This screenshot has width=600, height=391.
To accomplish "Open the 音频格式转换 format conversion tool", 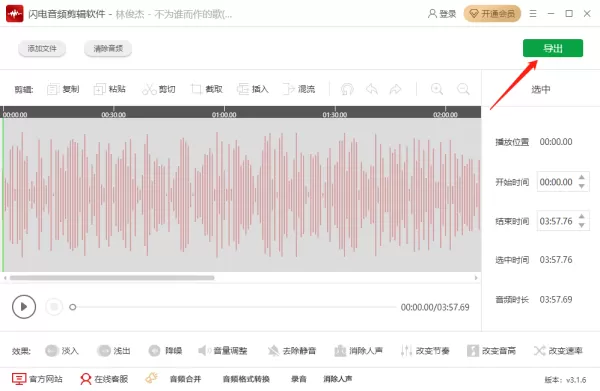I will [246, 379].
